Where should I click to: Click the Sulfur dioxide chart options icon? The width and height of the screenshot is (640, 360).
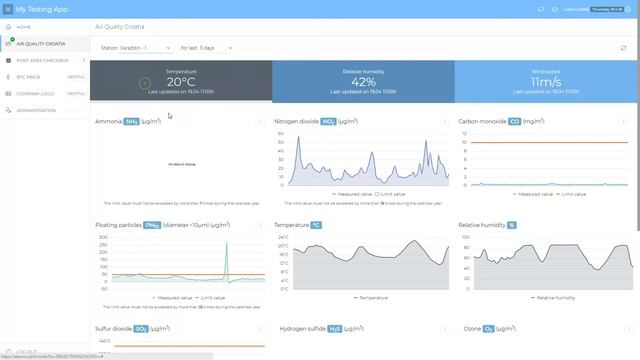point(260,329)
